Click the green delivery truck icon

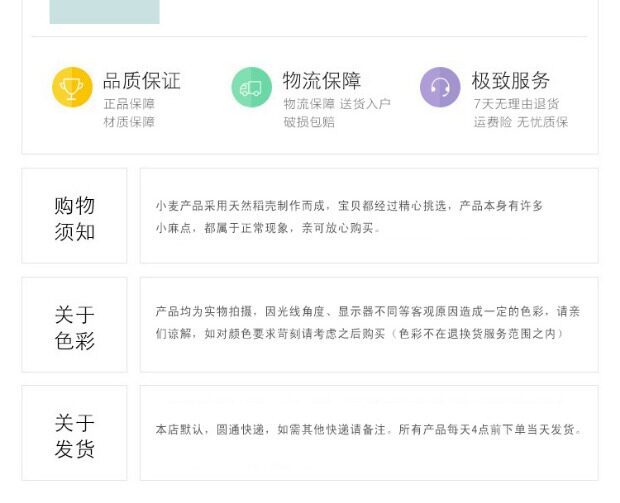click(x=251, y=87)
